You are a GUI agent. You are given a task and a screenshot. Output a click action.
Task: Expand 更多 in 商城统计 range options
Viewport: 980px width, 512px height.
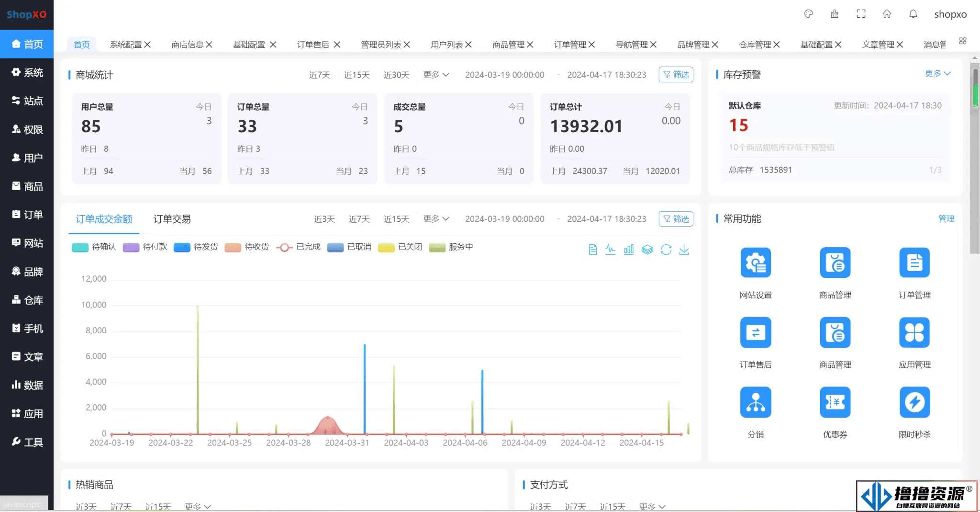(x=436, y=75)
